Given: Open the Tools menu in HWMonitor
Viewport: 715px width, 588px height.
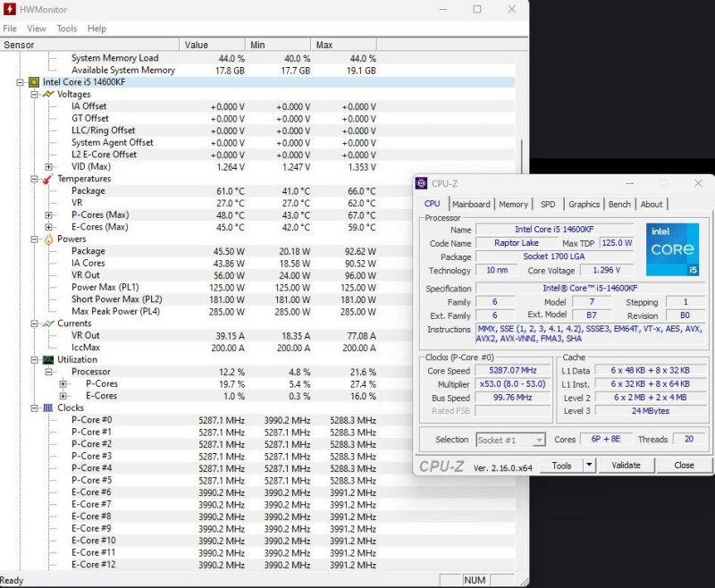Looking at the screenshot, I should coord(66,29).
